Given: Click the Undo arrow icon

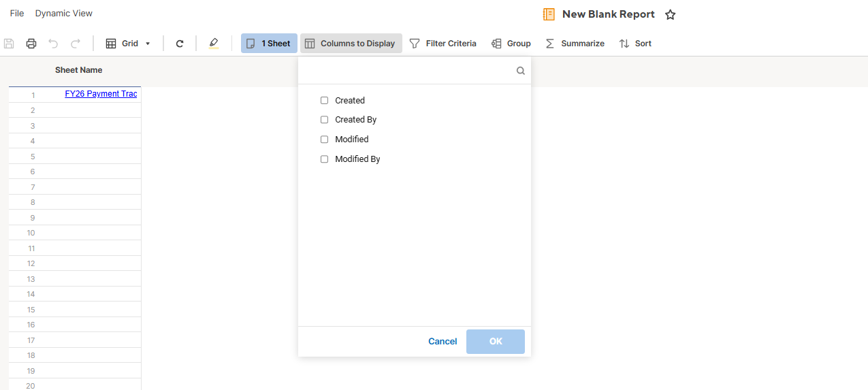Looking at the screenshot, I should [53, 44].
